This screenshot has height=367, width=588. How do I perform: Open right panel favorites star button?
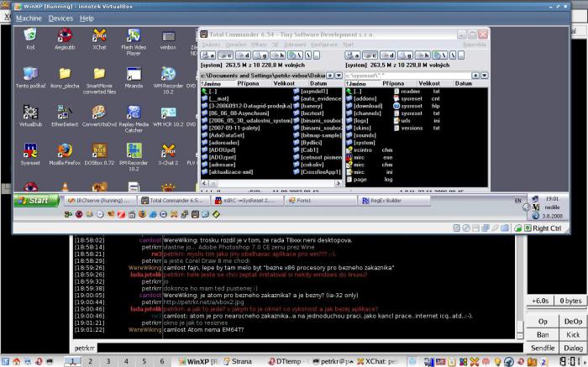[475, 76]
